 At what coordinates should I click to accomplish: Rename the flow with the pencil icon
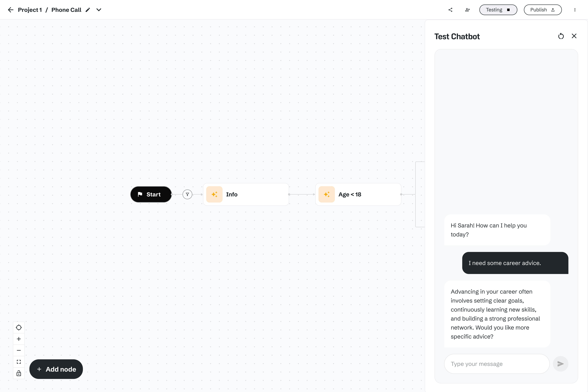[88, 10]
